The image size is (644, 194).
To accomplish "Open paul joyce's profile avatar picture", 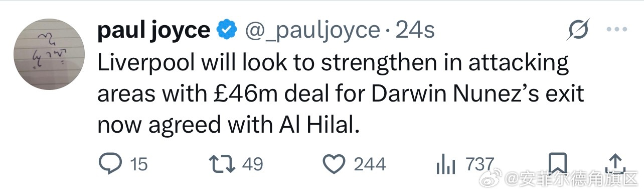I will click(49, 54).
